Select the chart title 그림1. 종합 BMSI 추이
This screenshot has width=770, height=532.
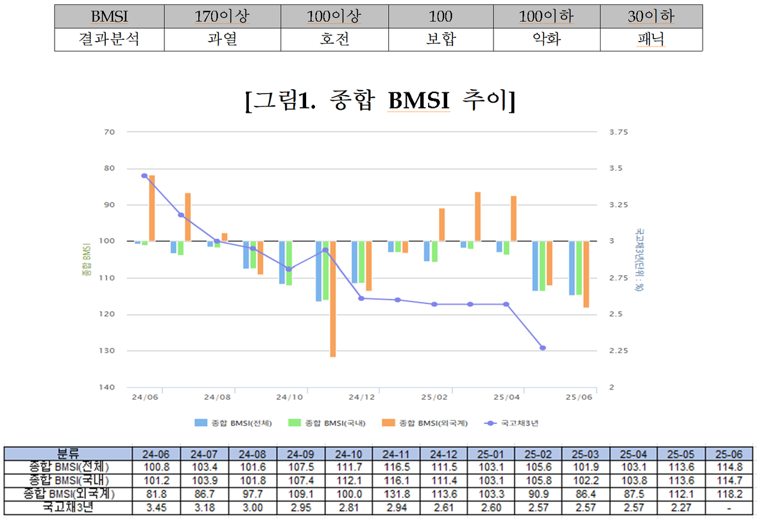tap(381, 101)
